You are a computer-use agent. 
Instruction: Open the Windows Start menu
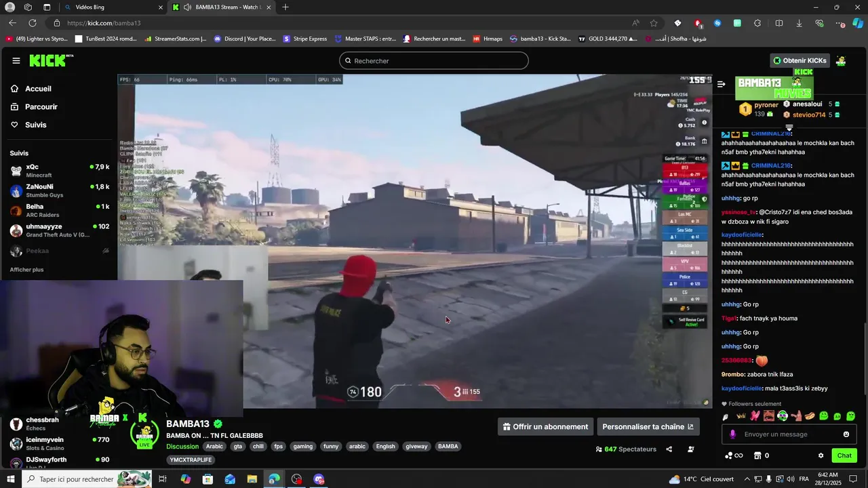pyautogui.click(x=10, y=479)
